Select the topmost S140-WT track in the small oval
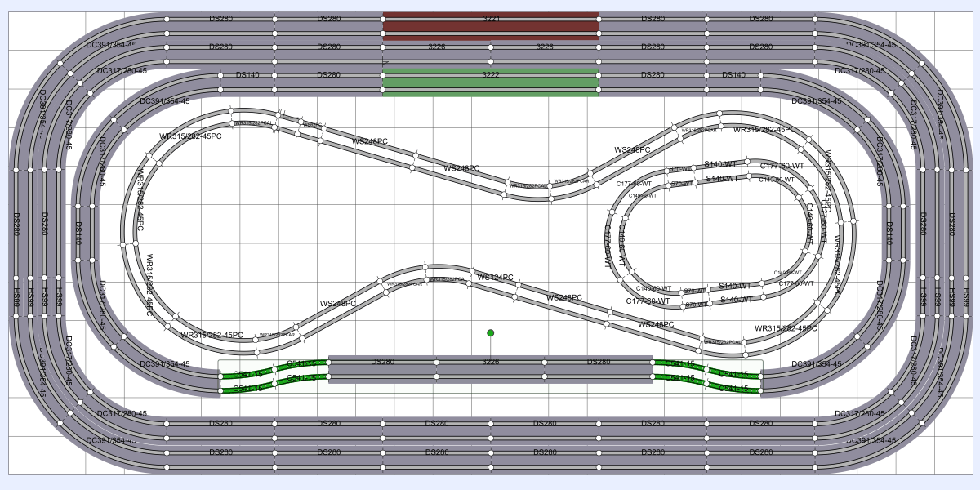The height and width of the screenshot is (490, 980). 721,165
